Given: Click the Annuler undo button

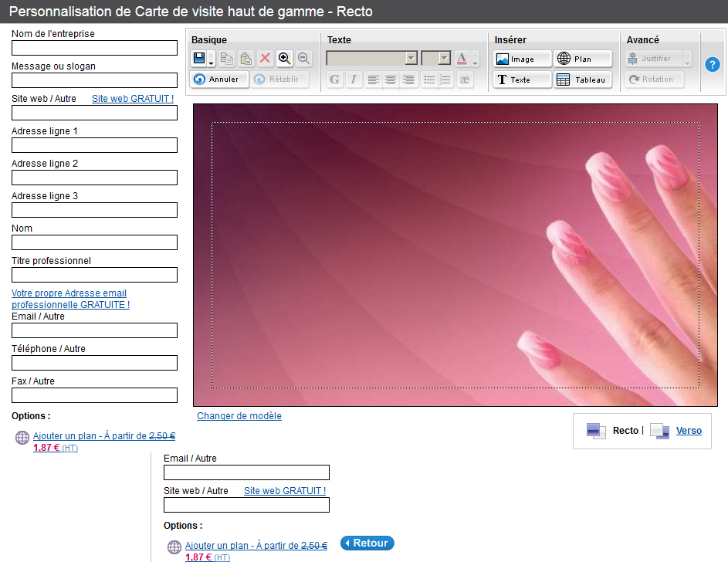Looking at the screenshot, I should point(219,80).
